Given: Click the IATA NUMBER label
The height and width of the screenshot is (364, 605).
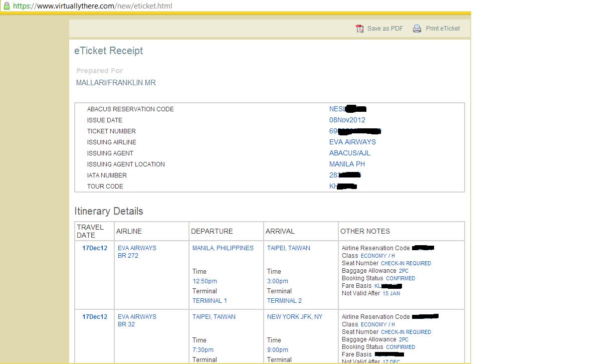Looking at the screenshot, I should [107, 175].
